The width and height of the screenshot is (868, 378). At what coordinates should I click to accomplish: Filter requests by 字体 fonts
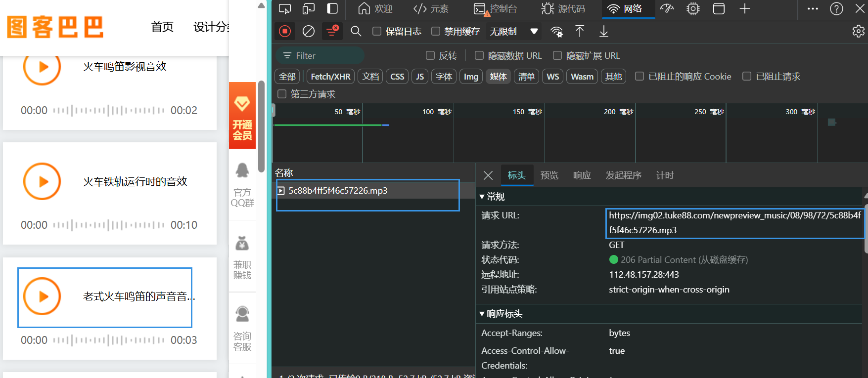click(444, 77)
